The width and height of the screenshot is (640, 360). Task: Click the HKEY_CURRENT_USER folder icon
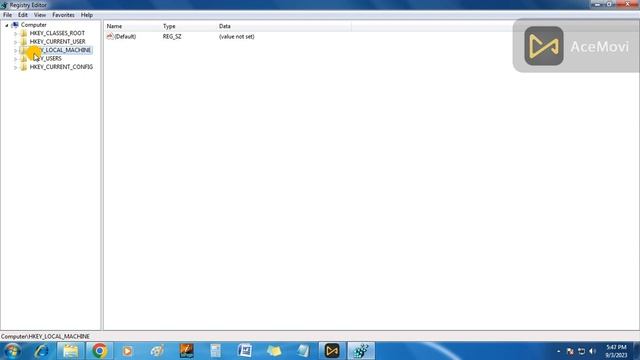pos(24,42)
